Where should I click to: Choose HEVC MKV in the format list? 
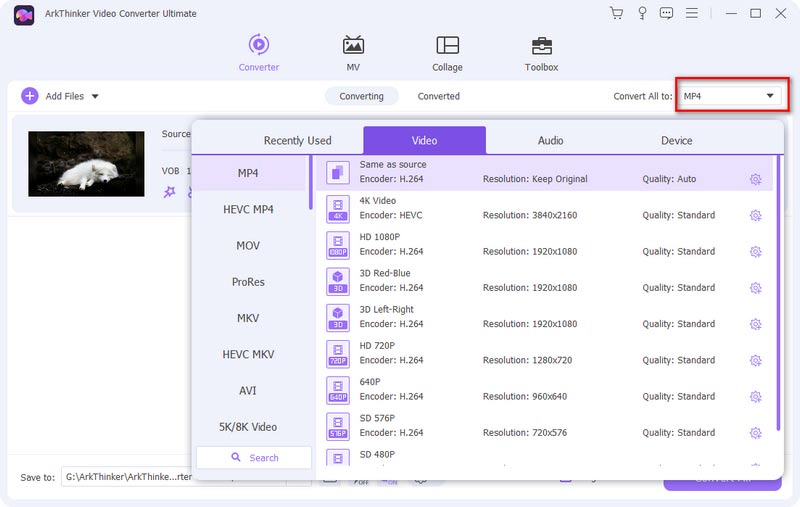tap(248, 354)
